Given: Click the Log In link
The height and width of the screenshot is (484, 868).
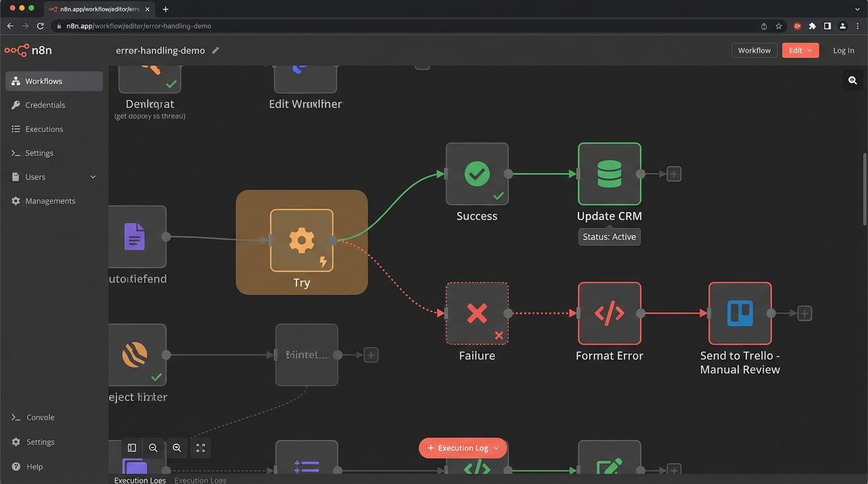Looking at the screenshot, I should 843,50.
